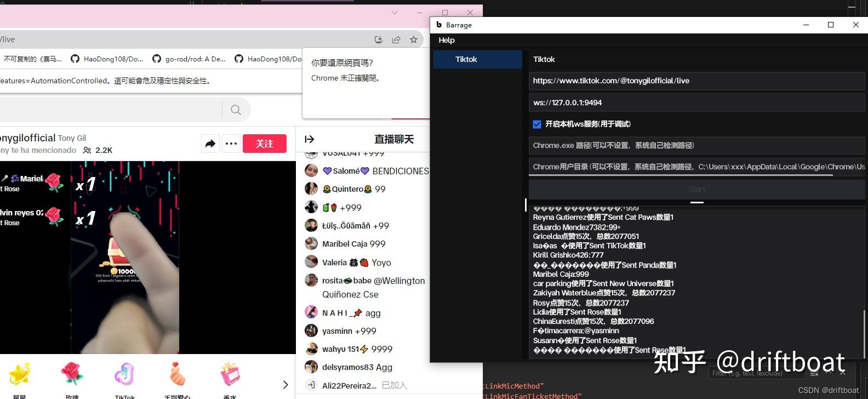Click the share page icon in address bar
This screenshot has width=868, height=399.
tap(396, 39)
